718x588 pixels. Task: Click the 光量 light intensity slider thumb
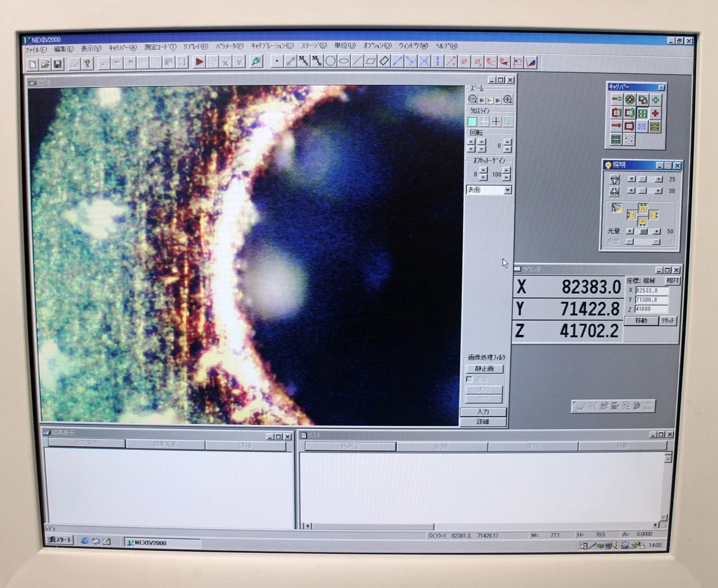644,232
